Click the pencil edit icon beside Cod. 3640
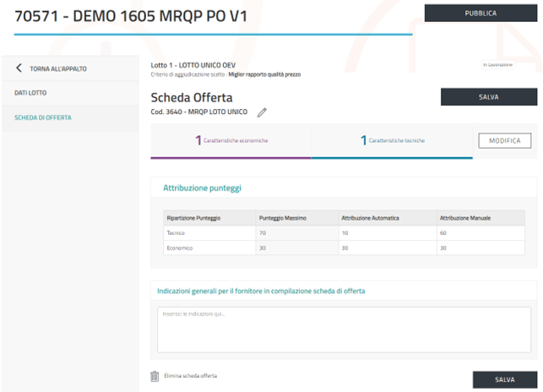Screen dimensions: 543x392 (262, 112)
